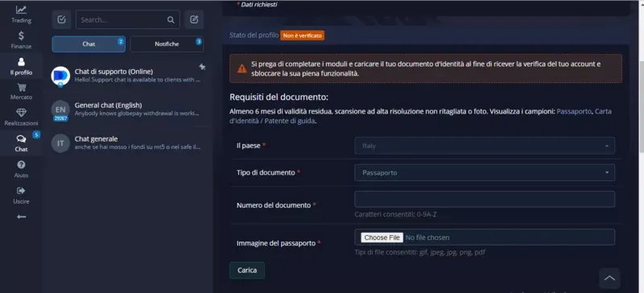The height and width of the screenshot is (293, 644).
Task: Open Tipo di documento dropdown
Action: pyautogui.click(x=485, y=172)
